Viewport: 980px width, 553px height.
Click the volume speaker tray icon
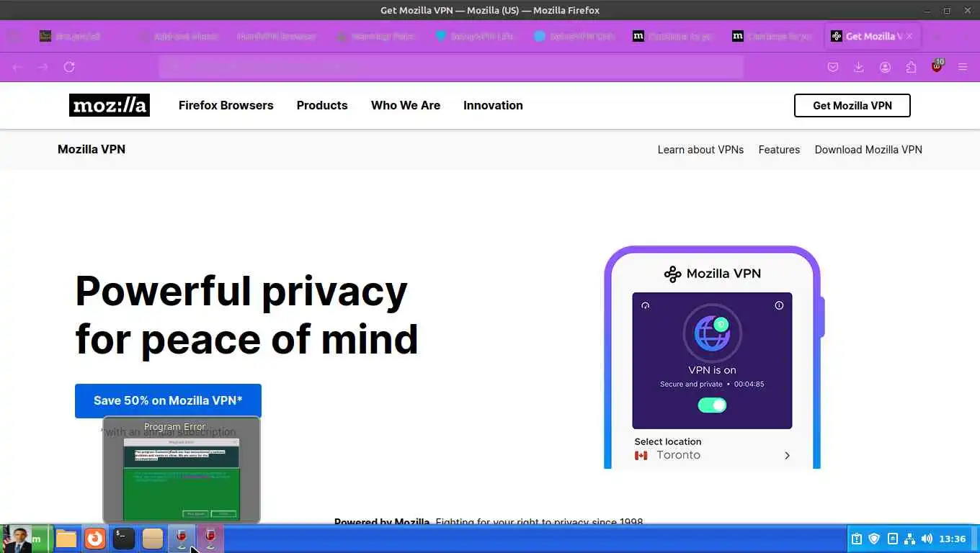[x=927, y=539]
